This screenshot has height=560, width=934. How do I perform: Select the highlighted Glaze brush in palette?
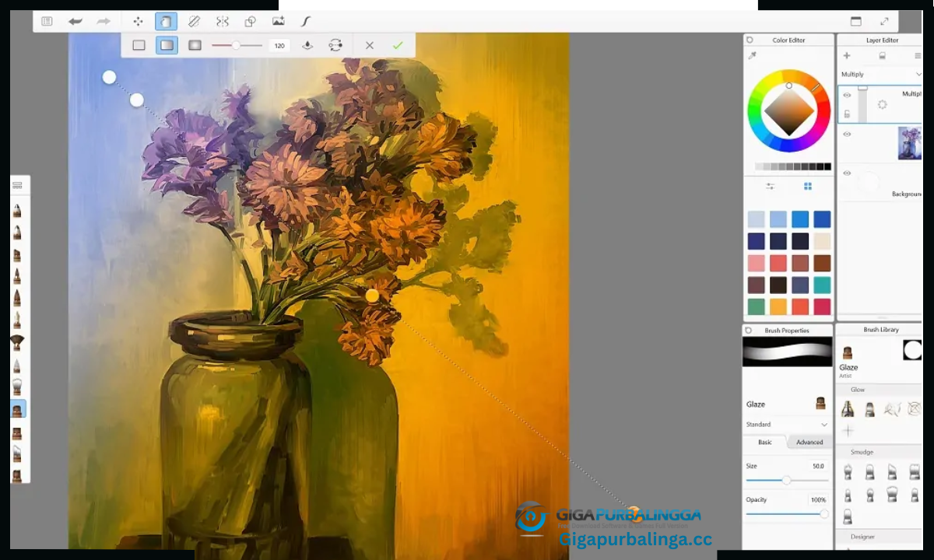point(17,409)
